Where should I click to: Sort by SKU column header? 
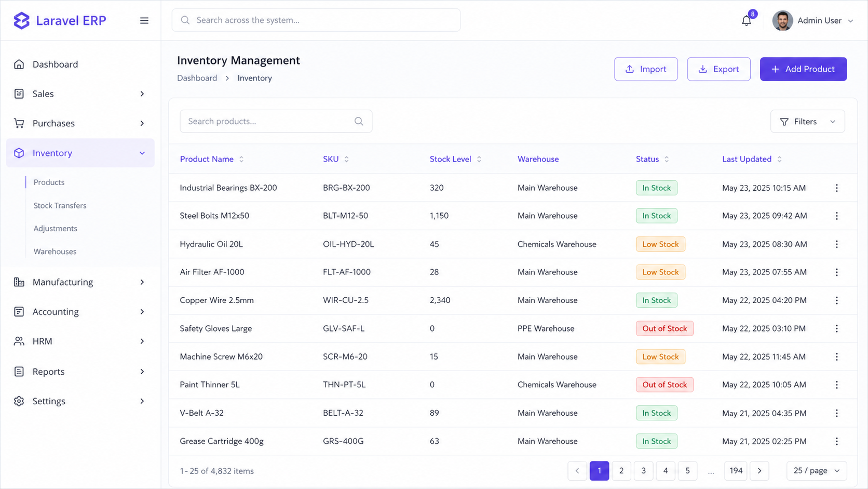click(336, 159)
